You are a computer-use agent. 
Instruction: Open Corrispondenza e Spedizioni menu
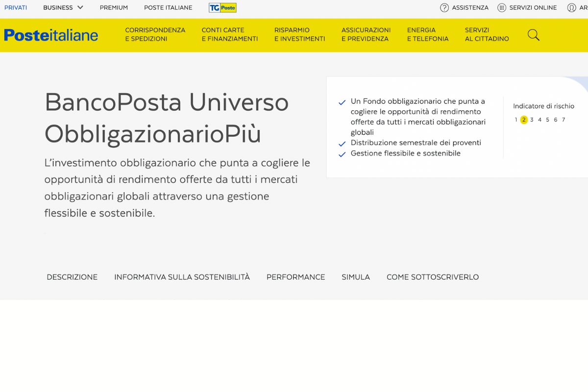coord(155,34)
